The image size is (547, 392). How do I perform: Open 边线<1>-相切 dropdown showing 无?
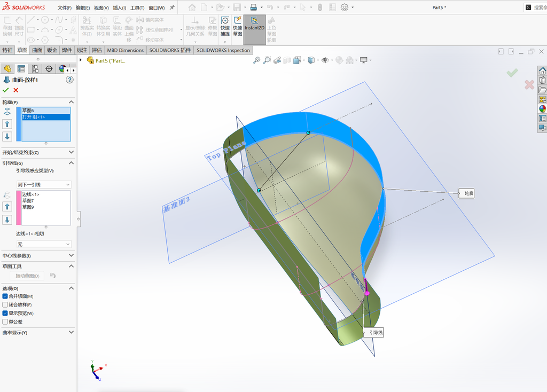click(44, 244)
